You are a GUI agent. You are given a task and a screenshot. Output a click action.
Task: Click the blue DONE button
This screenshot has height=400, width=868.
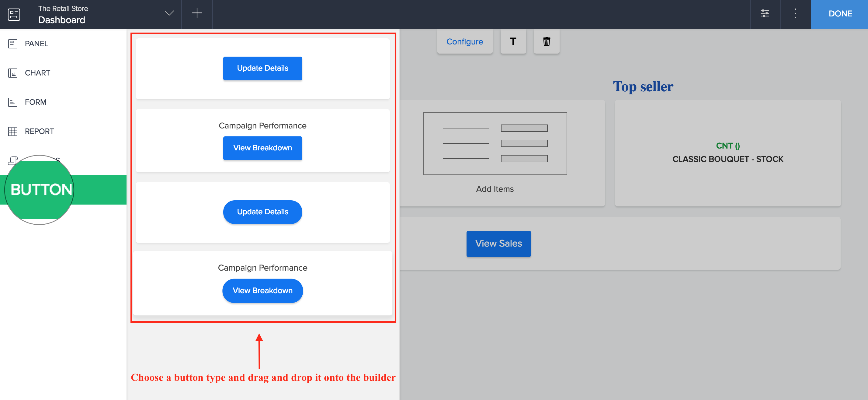click(x=840, y=14)
